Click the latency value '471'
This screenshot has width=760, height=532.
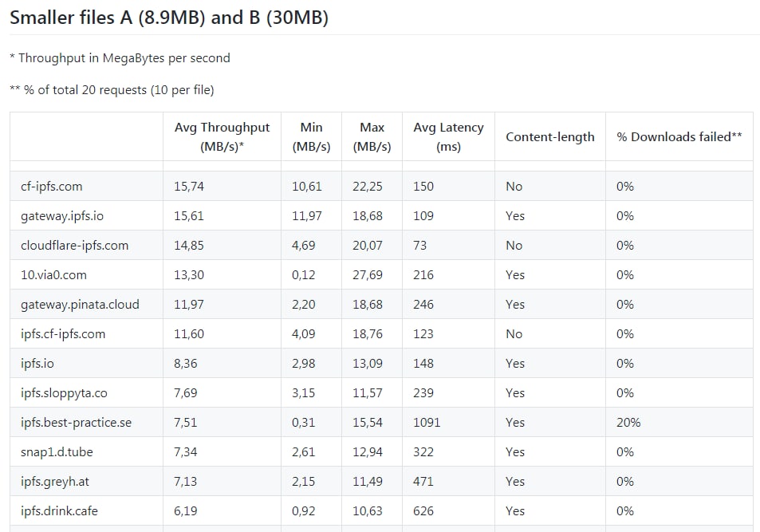[423, 482]
